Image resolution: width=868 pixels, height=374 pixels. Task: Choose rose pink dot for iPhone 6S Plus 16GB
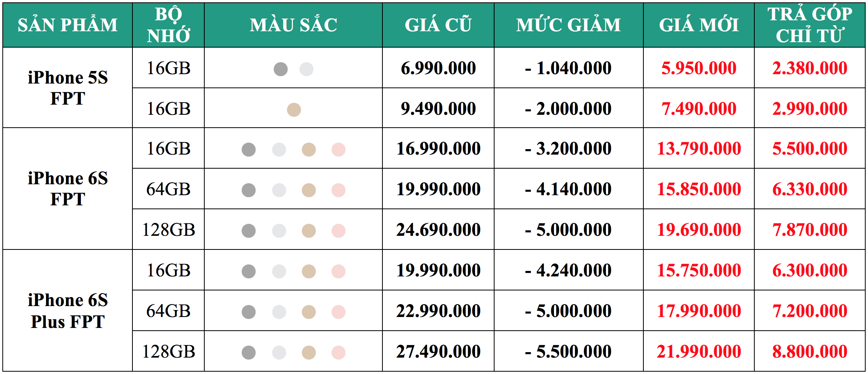tap(338, 271)
